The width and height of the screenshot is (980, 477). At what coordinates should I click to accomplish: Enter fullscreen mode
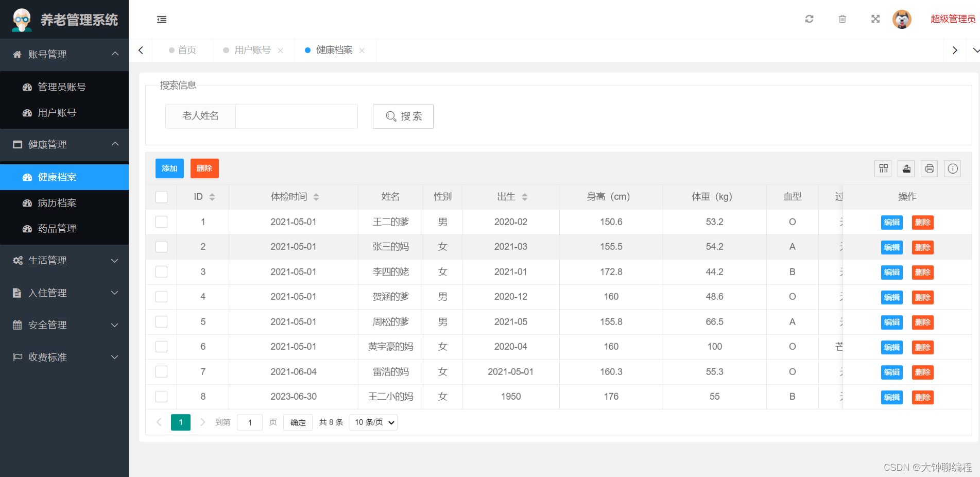click(875, 19)
